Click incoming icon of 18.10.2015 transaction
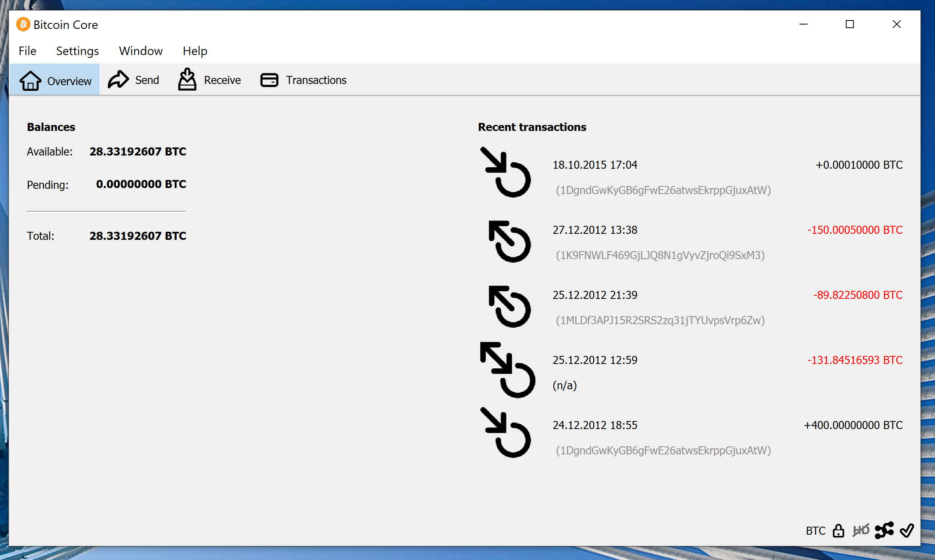 pos(506,172)
